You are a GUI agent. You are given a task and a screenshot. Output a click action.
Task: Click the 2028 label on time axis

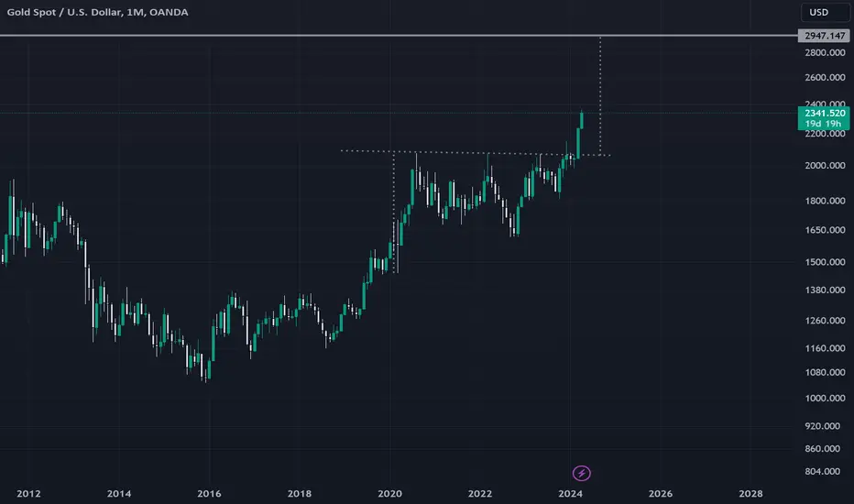point(750,494)
